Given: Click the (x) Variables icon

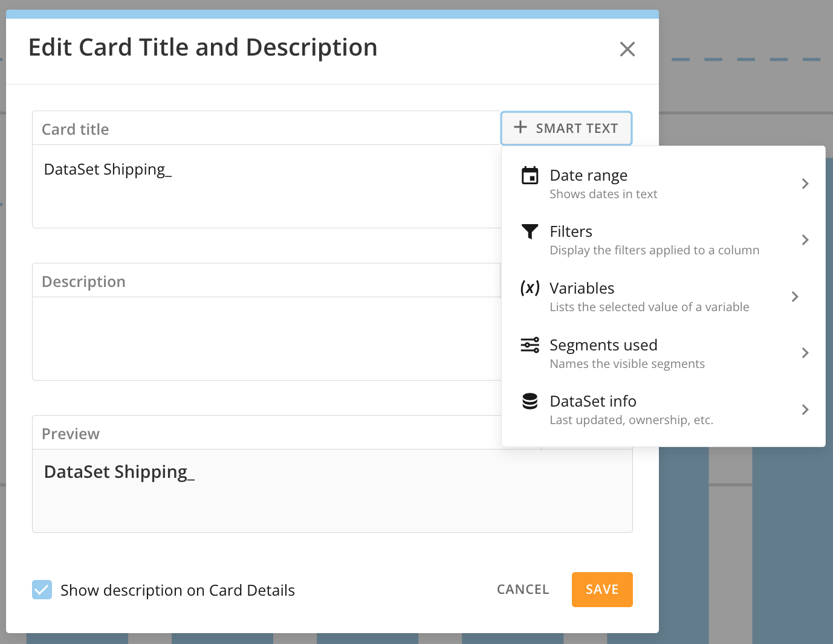Looking at the screenshot, I should pyautogui.click(x=530, y=288).
